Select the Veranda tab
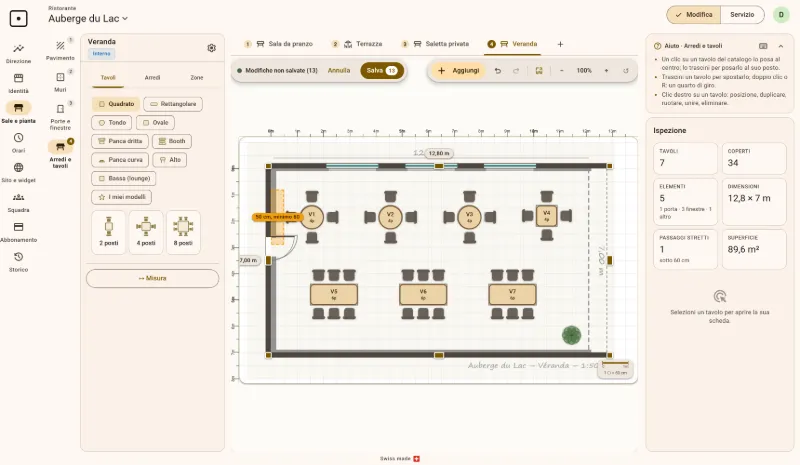This screenshot has height=465, width=800. 512,44
